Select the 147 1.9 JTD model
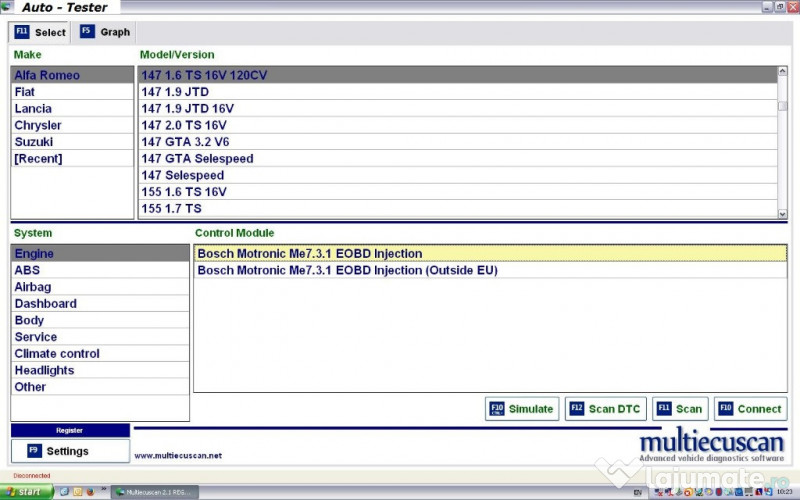Viewport: 800px width, 500px height. pos(458,92)
